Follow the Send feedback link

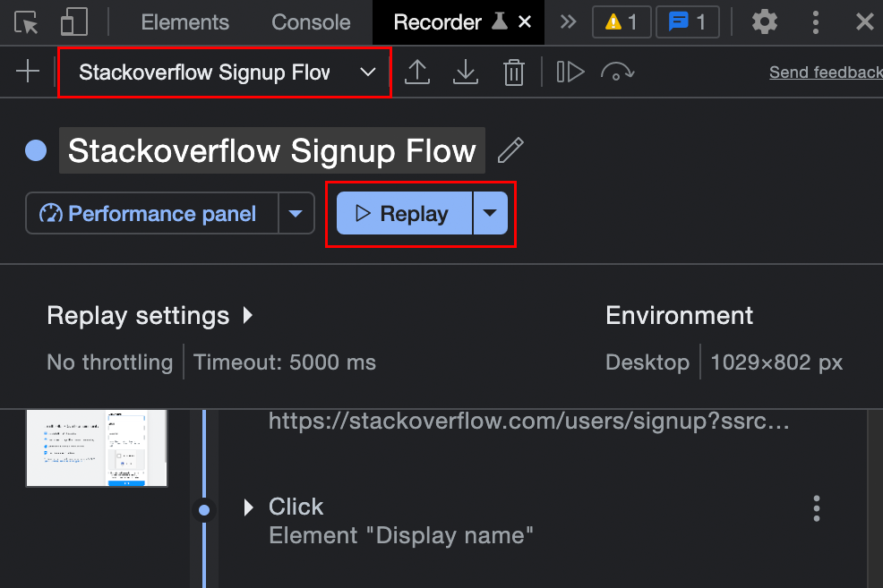coord(826,72)
